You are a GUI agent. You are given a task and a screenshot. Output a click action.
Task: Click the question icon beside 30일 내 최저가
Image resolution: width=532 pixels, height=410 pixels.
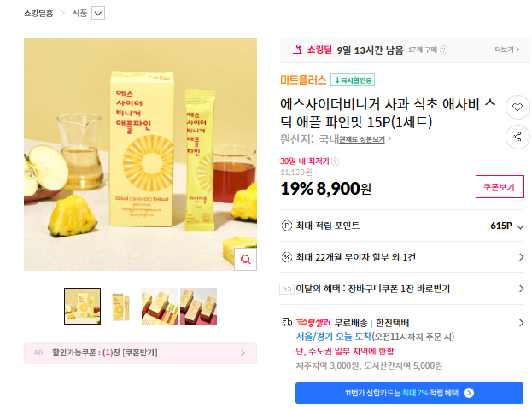click(x=335, y=161)
